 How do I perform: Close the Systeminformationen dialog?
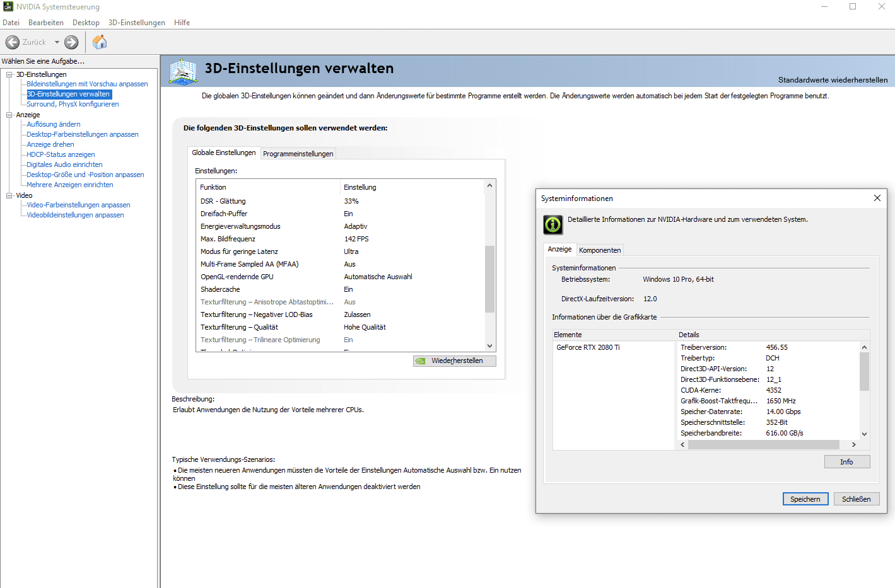[877, 198]
